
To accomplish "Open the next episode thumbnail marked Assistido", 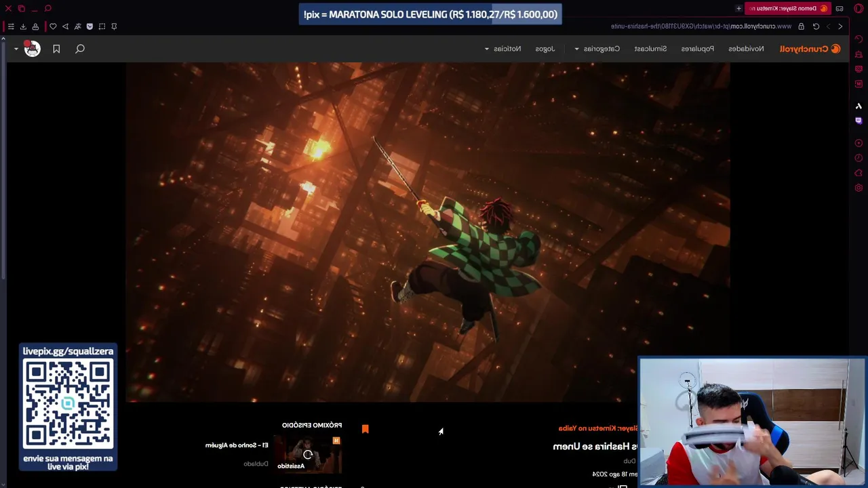I will pos(309,454).
